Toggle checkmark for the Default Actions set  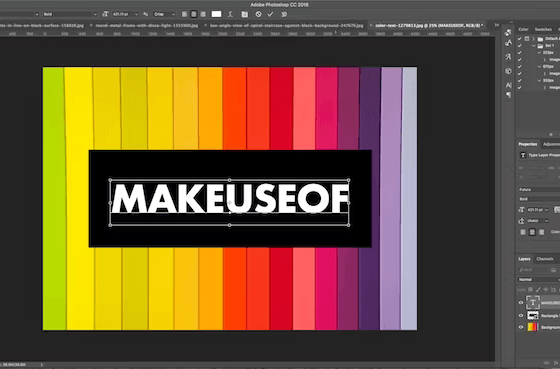pos(520,39)
